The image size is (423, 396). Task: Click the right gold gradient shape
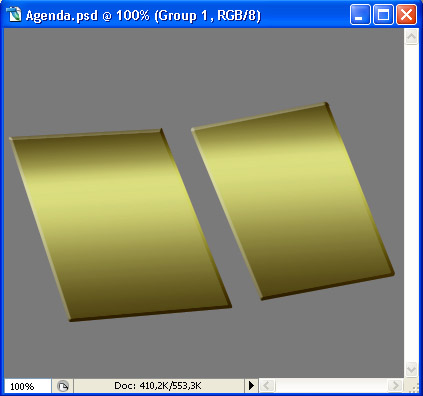pyautogui.click(x=293, y=201)
